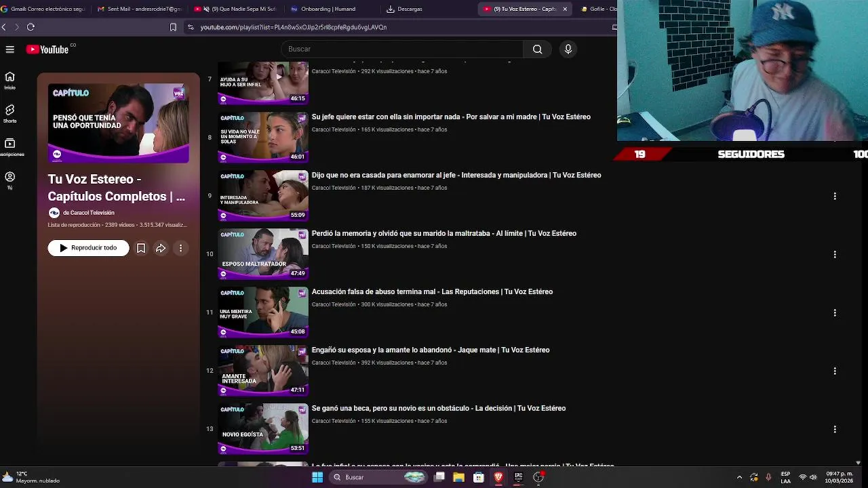Open the clock showing 09:47 p. m.
This screenshot has height=488, width=868.
coord(840,477)
